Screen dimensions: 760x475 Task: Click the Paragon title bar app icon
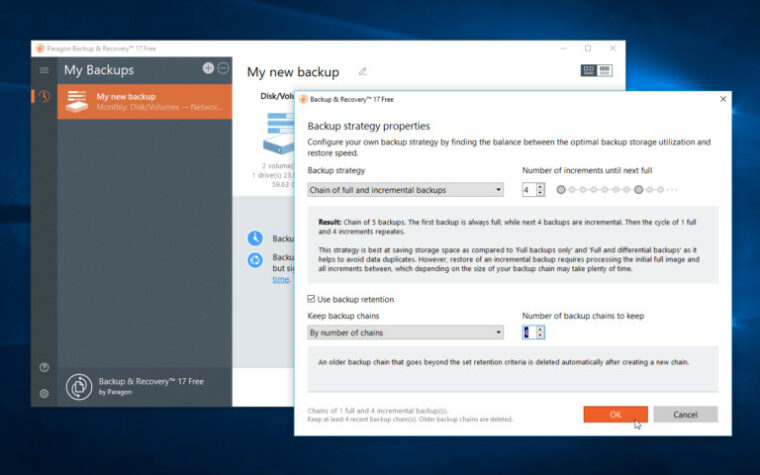[40, 48]
